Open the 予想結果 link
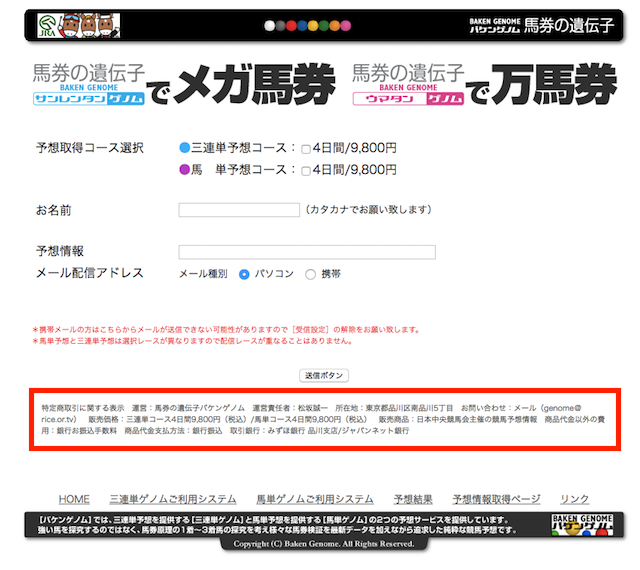Viewport: 640px width, 570px height. coord(413,499)
